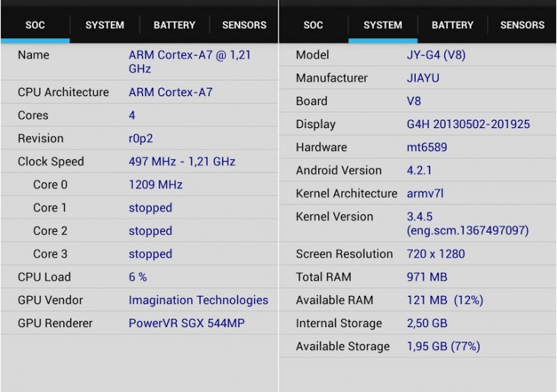
Task: Tap the Total RAM row
Action: (x=417, y=277)
